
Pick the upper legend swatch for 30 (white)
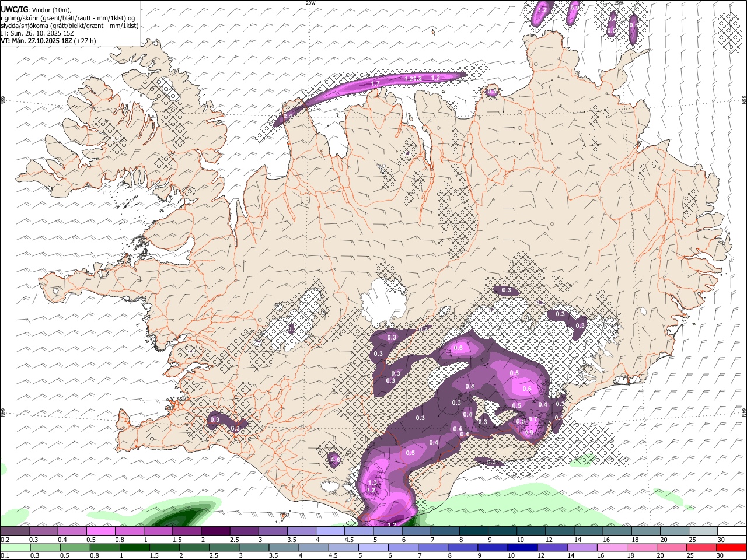732,531
